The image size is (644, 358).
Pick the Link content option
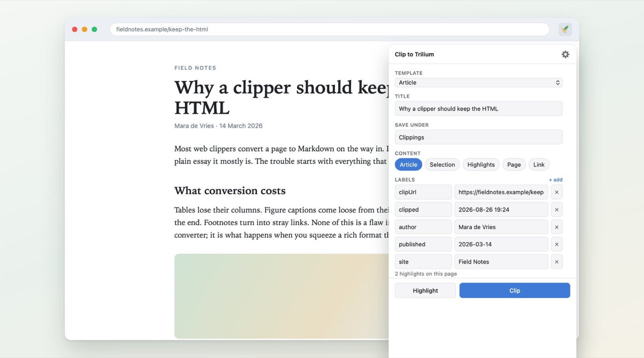(539, 165)
